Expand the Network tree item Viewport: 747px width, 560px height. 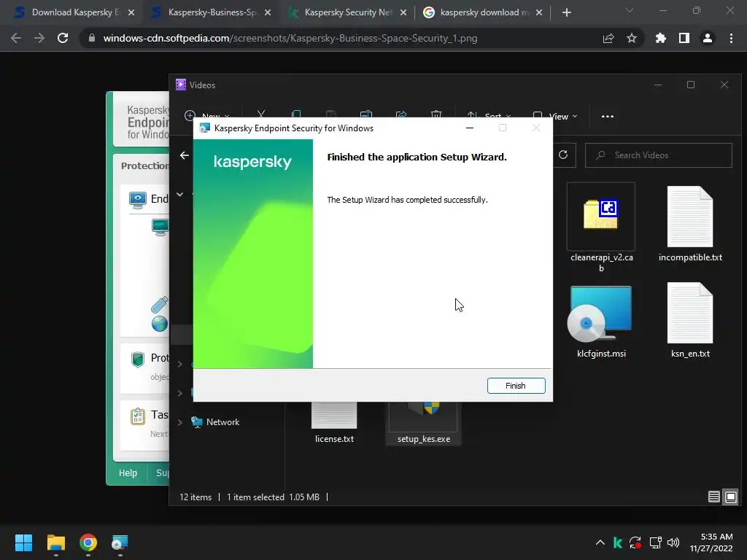coord(180,422)
